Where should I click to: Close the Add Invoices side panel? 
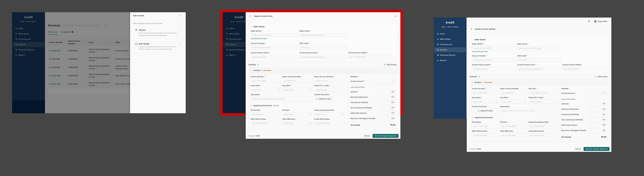pos(180,16)
